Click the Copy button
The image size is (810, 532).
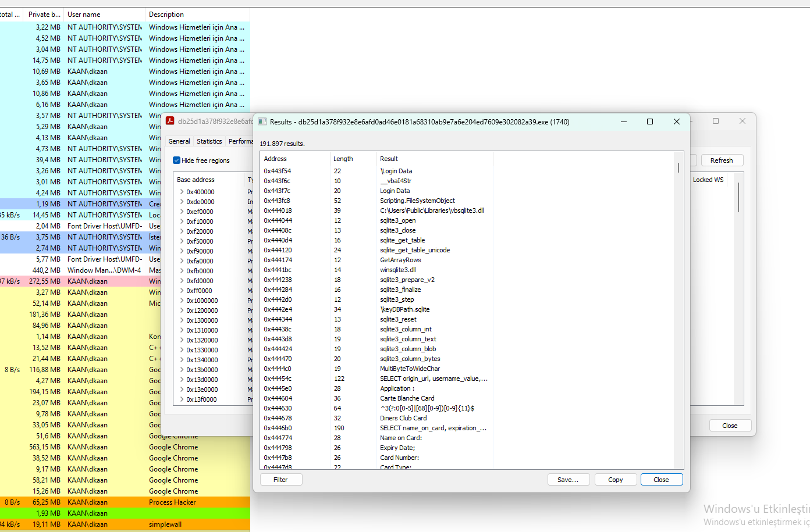(615, 480)
